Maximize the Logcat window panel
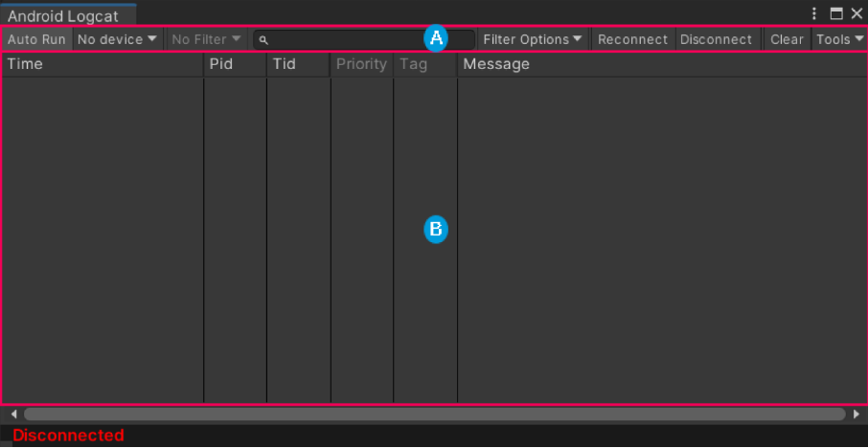Screen dimensions: 868x448 [x=836, y=13]
